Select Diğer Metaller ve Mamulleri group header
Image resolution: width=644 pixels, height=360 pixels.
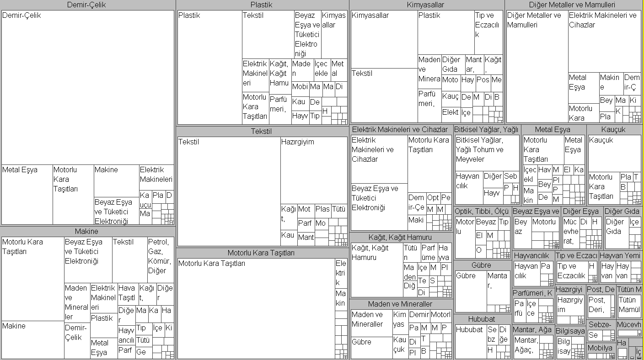click(572, 5)
